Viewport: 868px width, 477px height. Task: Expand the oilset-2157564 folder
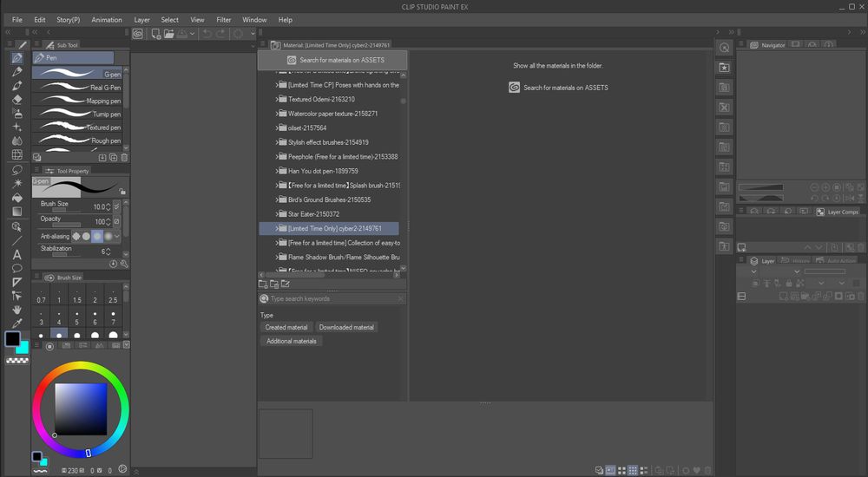[276, 127]
